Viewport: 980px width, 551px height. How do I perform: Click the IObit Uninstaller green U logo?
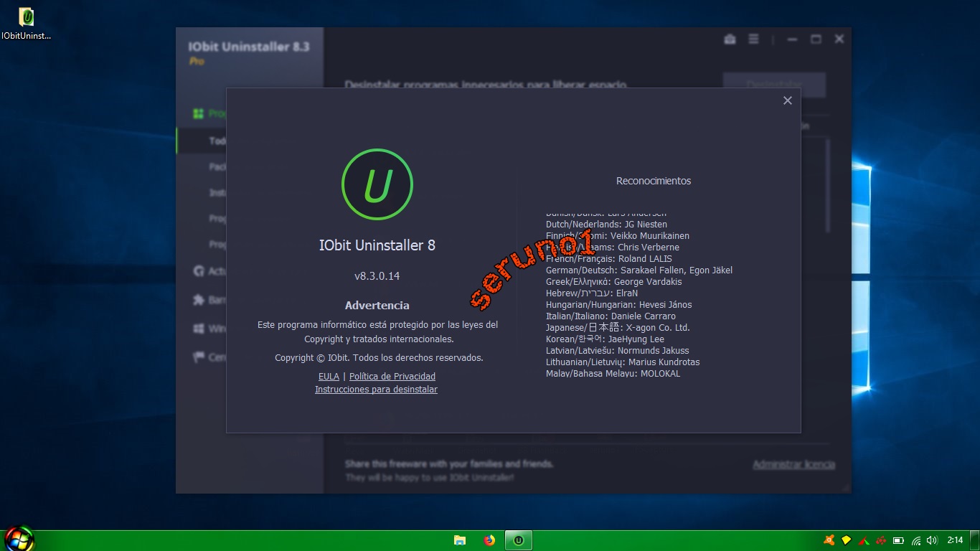coord(377,184)
